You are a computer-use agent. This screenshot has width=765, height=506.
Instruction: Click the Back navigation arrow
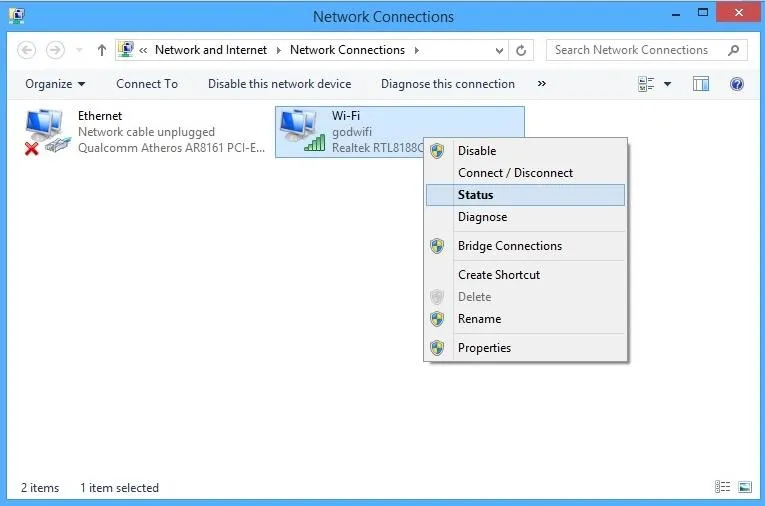coord(26,50)
